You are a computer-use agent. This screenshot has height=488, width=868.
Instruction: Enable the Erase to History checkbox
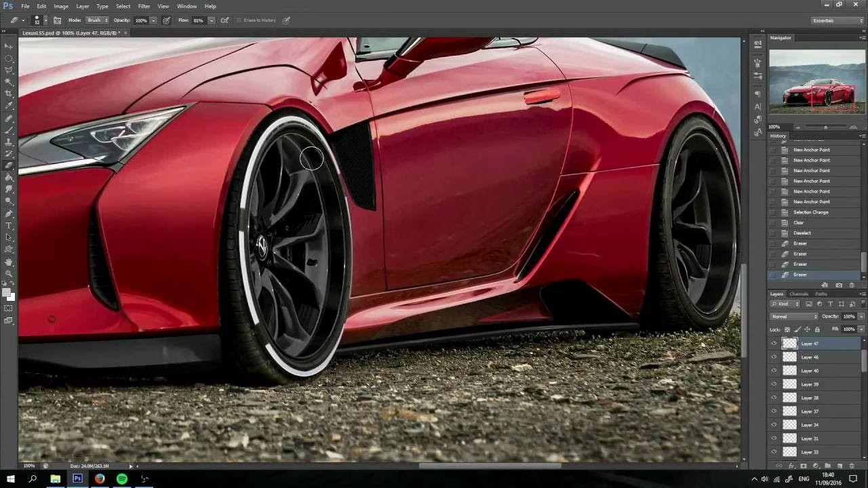click(237, 20)
